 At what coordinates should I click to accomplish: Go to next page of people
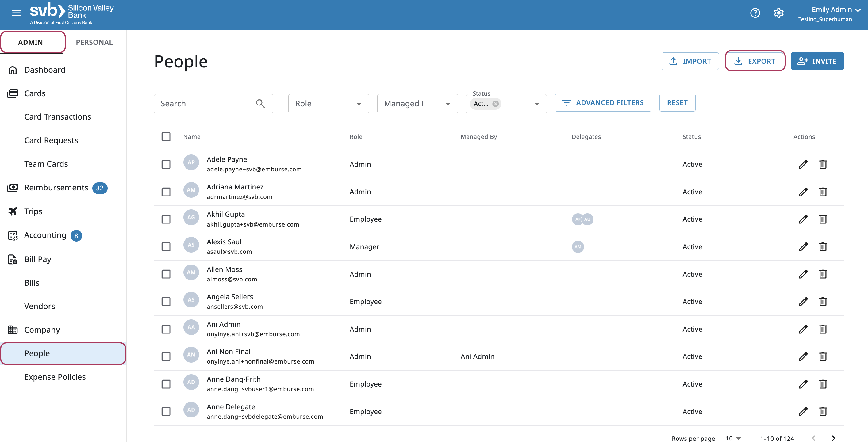(833, 438)
